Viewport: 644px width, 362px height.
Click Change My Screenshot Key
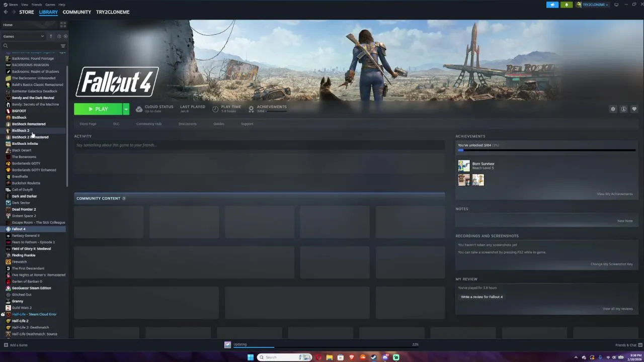(612, 264)
